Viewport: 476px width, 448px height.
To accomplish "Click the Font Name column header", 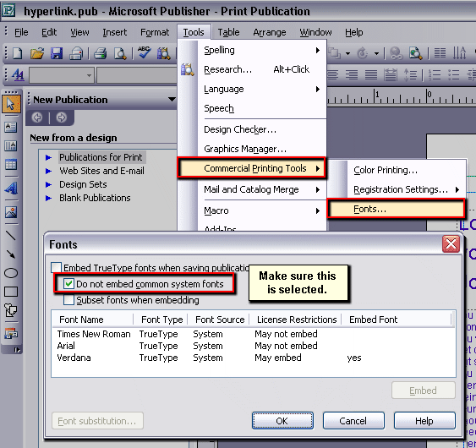I will 93,320.
